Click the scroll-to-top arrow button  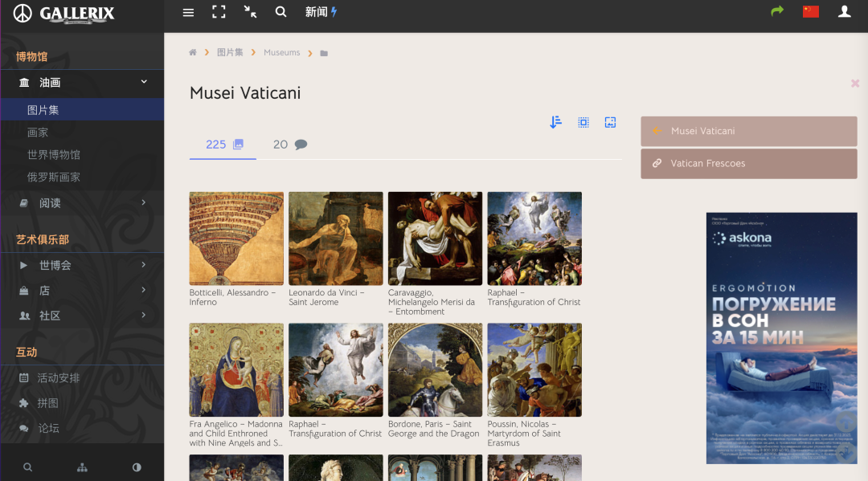(x=845, y=422)
